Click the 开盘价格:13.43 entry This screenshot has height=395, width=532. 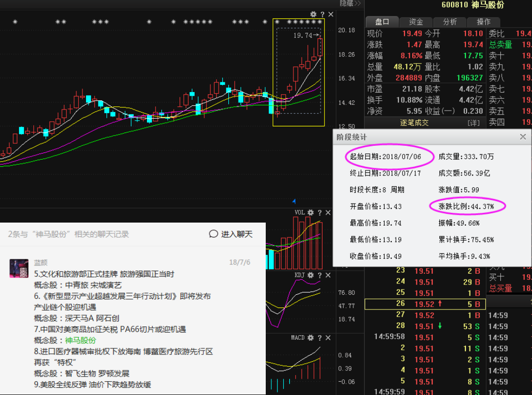[376, 207]
